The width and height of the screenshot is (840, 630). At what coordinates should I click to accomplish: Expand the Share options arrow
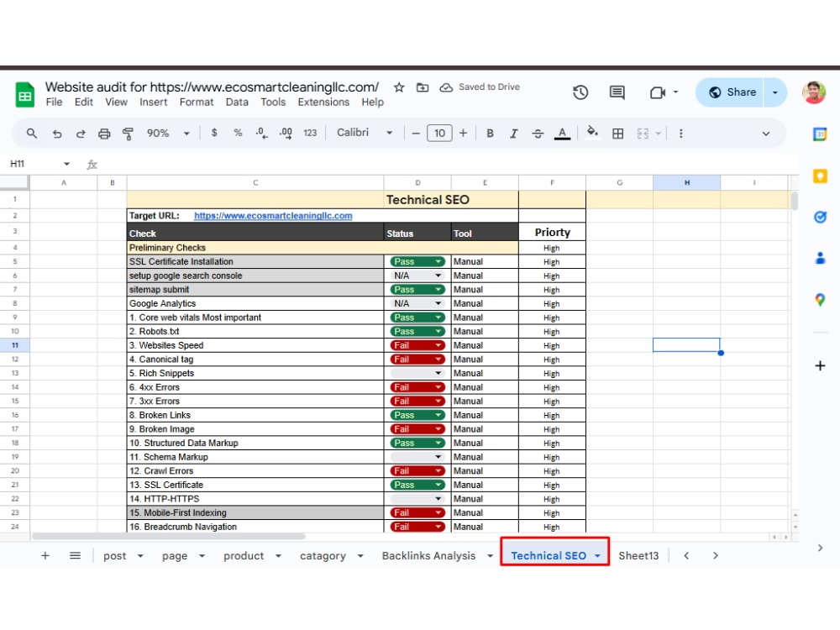point(774,92)
